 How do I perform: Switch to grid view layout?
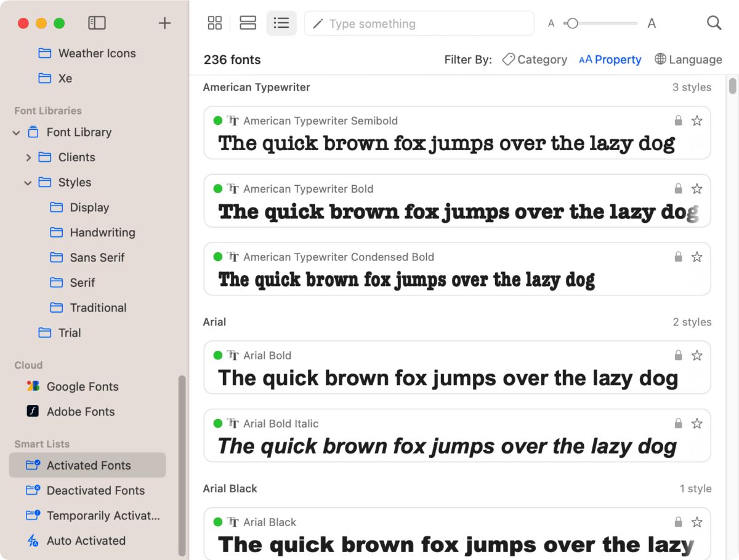(x=215, y=23)
